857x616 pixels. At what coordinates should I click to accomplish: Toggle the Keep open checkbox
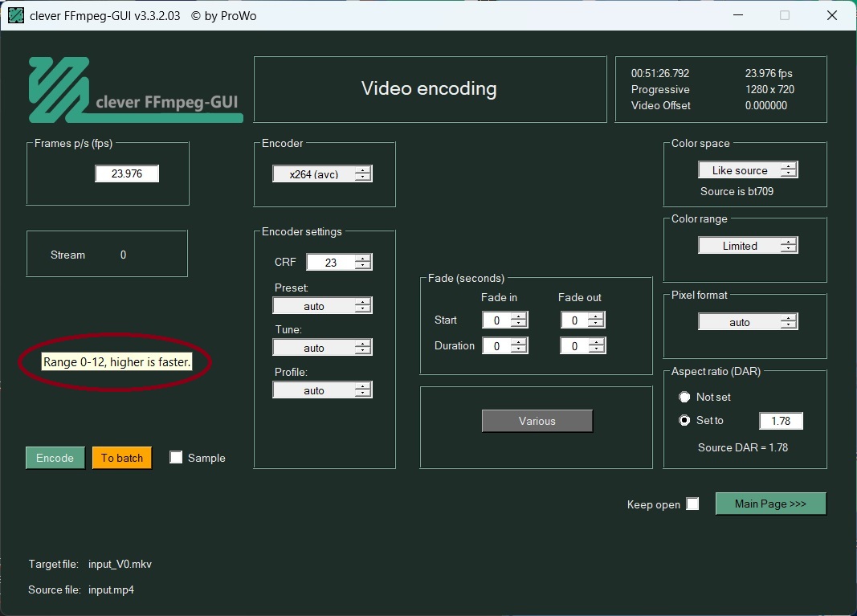[692, 504]
